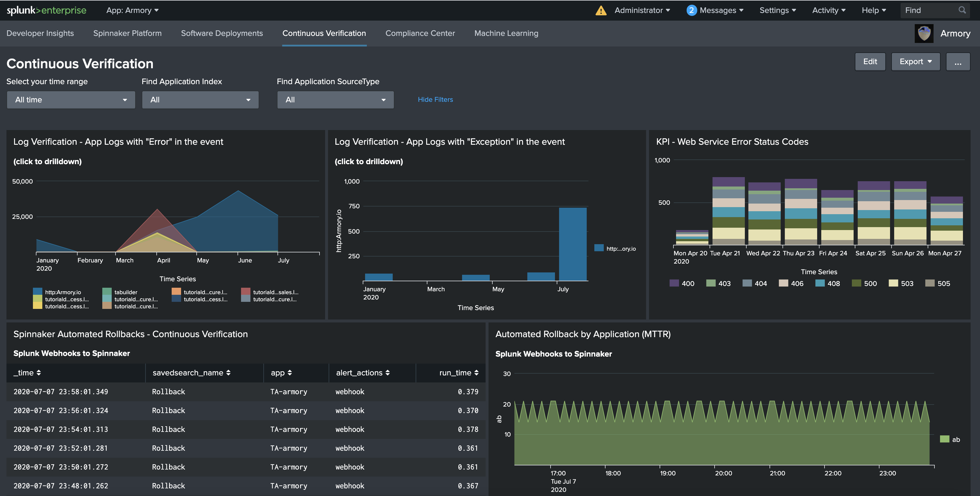Open the Find Application SourceType dropdown

pos(335,100)
